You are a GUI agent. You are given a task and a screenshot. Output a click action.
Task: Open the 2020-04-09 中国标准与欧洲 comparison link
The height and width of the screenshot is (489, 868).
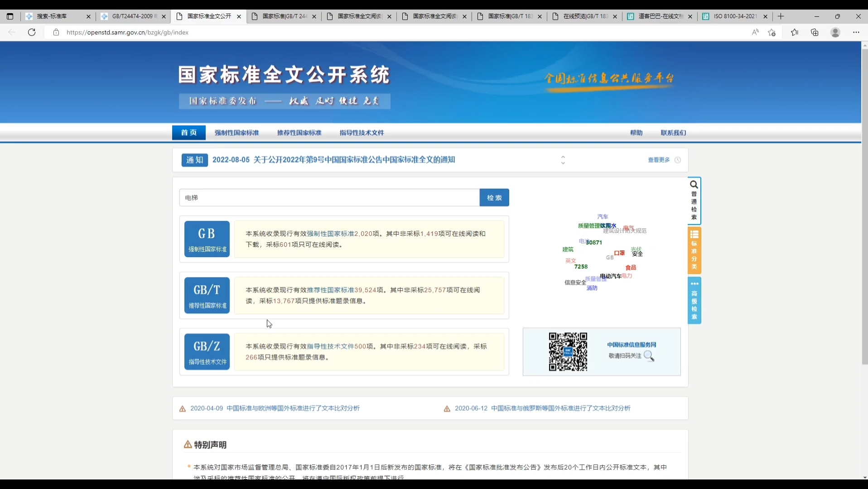[275, 408]
